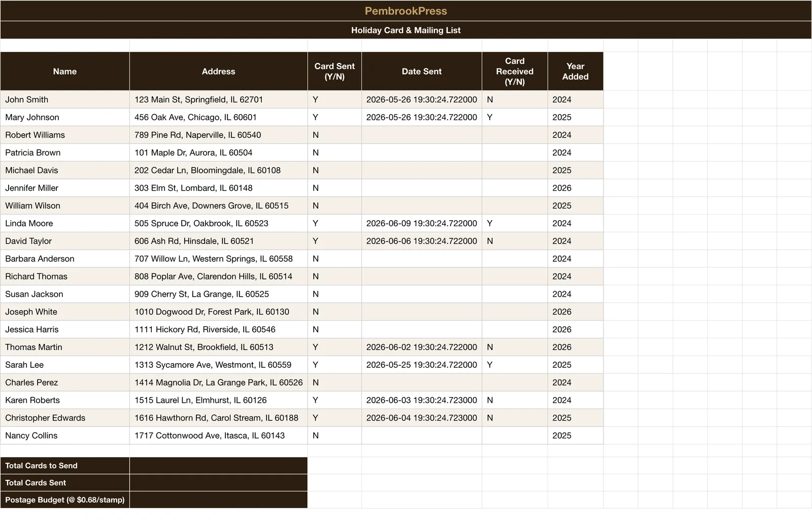This screenshot has height=522, width=812.
Task: Select the Linda Moore name cell
Action: point(65,223)
